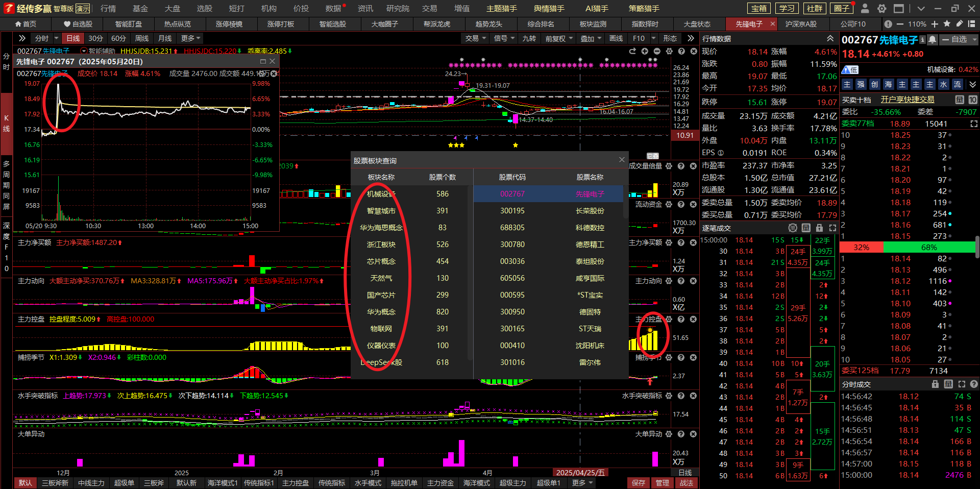
Task: Open the 行情 menu
Action: click(x=108, y=8)
